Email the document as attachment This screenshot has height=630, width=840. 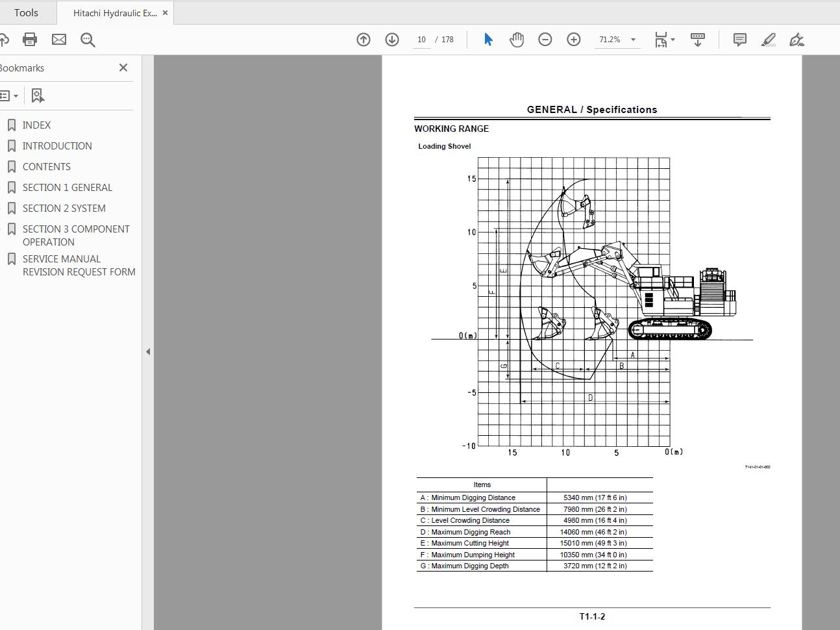(58, 39)
